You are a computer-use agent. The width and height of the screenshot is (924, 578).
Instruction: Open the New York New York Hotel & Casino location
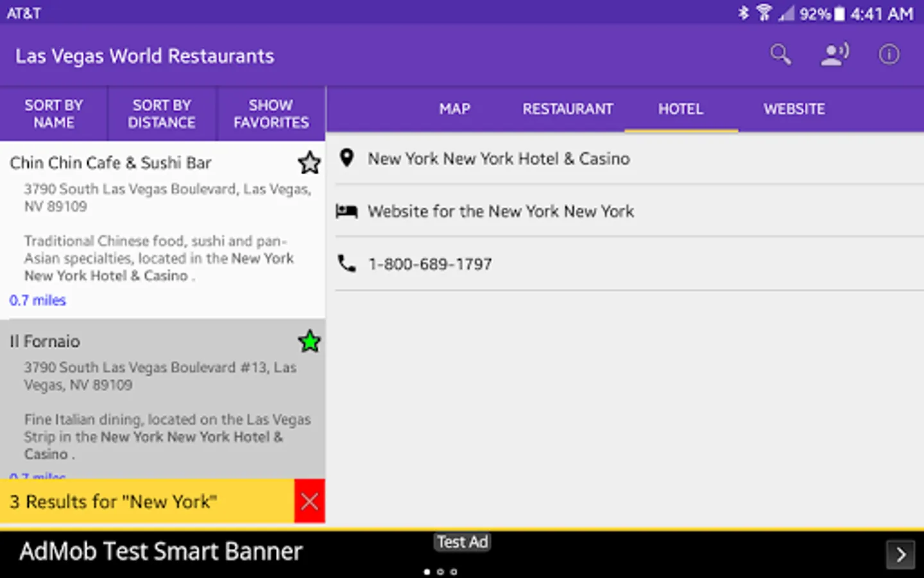(x=629, y=159)
